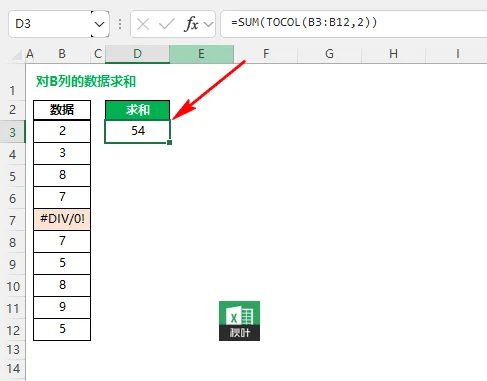The image size is (487, 381).
Task: Select row 5 header
Action: click(13, 176)
